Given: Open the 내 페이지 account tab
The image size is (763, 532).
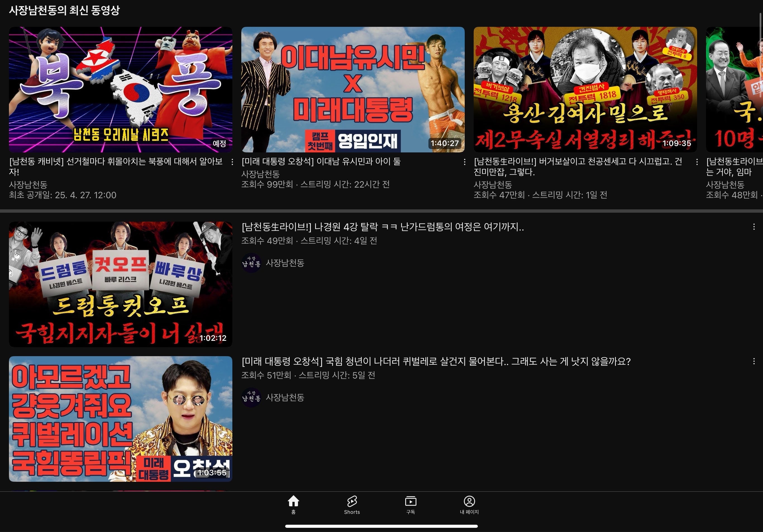Looking at the screenshot, I should (x=469, y=504).
